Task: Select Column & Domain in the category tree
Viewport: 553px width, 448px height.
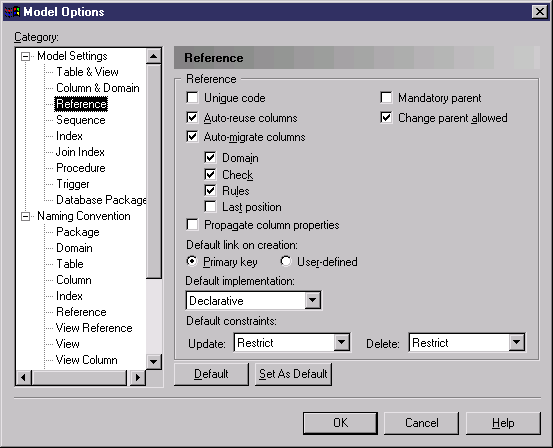Action: pos(98,88)
